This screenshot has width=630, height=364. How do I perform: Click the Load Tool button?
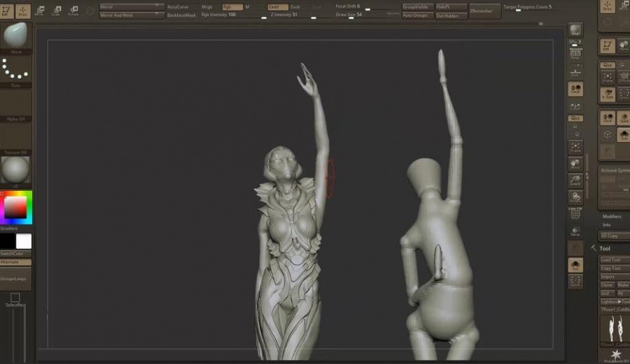(x=615, y=260)
